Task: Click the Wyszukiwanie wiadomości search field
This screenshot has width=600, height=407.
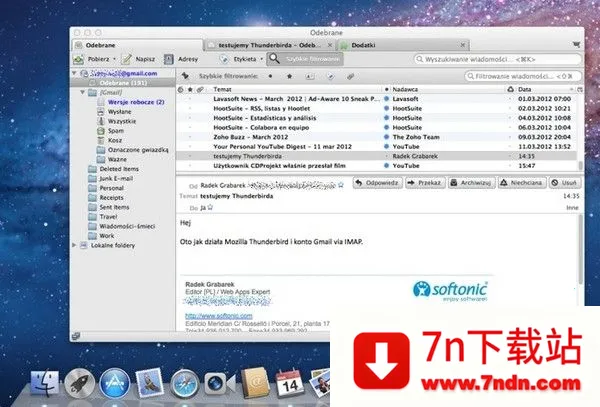Action: tap(490, 59)
